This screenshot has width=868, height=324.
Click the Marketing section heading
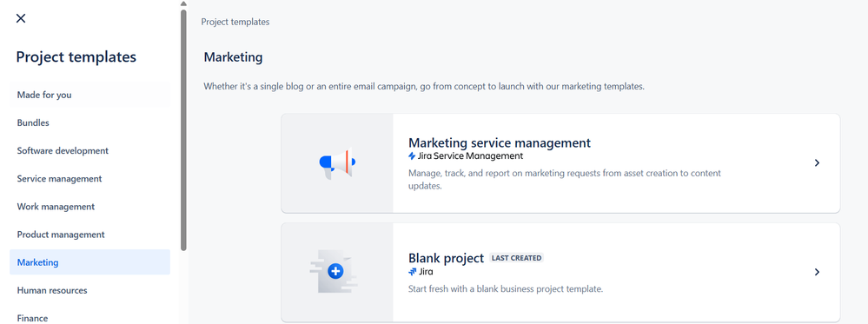pos(233,57)
